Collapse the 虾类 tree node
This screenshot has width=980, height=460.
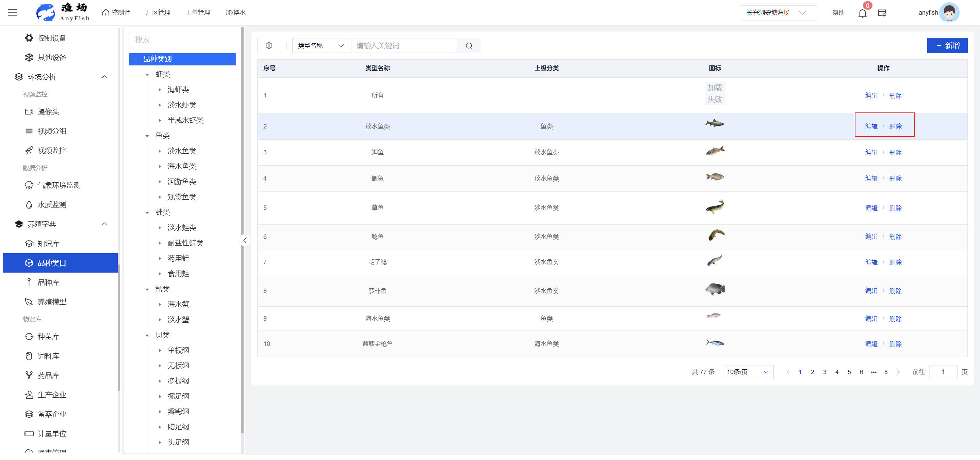[x=147, y=75]
